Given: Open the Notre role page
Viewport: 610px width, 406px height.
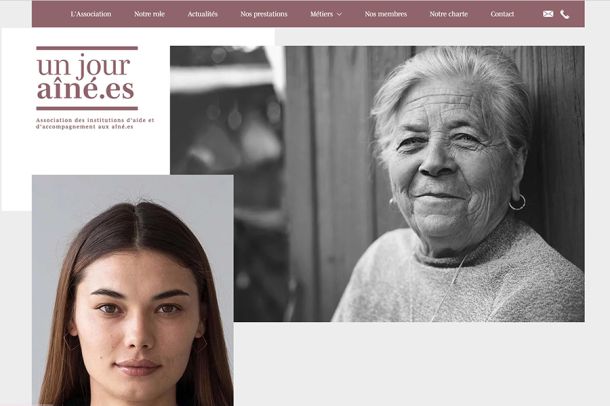Looking at the screenshot, I should click(149, 14).
